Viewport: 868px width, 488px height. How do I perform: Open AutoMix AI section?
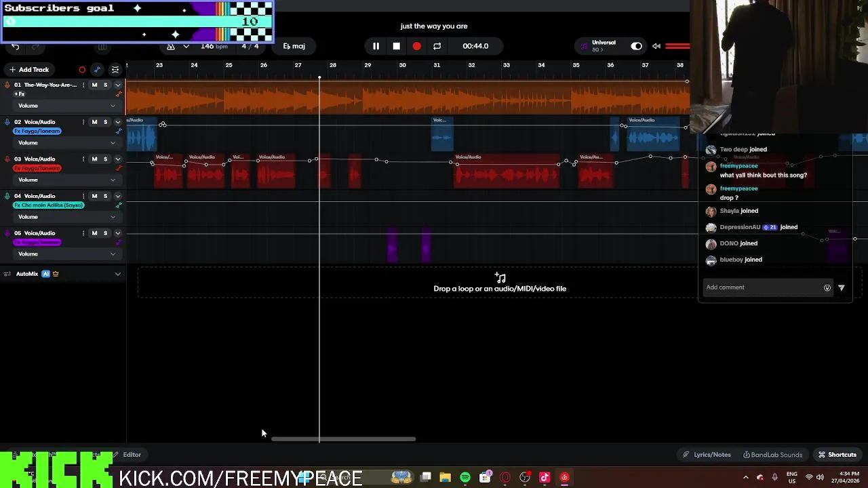pyautogui.click(x=45, y=274)
